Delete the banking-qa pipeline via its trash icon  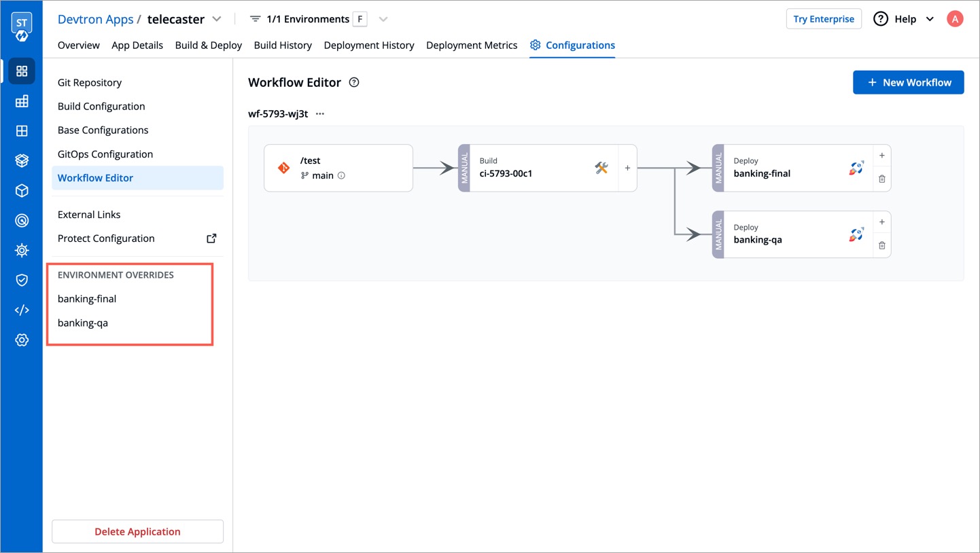point(881,245)
